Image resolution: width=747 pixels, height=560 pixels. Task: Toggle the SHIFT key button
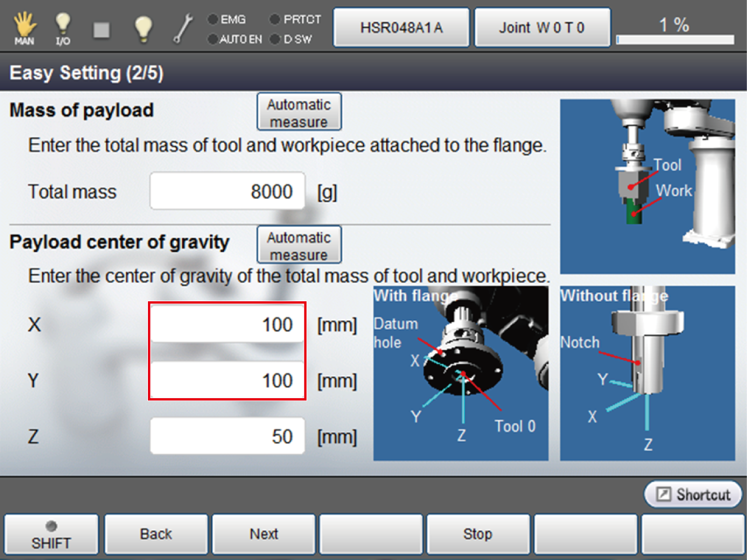[x=51, y=535]
